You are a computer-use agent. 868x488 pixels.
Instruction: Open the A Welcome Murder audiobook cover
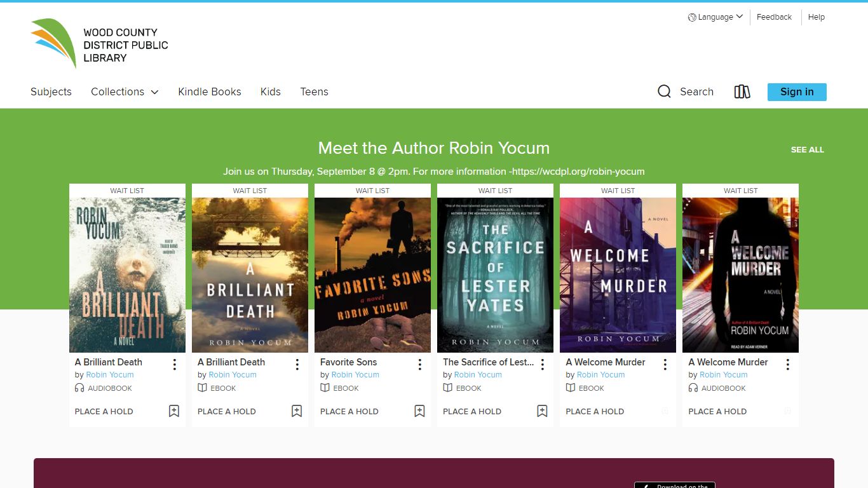[740, 275]
